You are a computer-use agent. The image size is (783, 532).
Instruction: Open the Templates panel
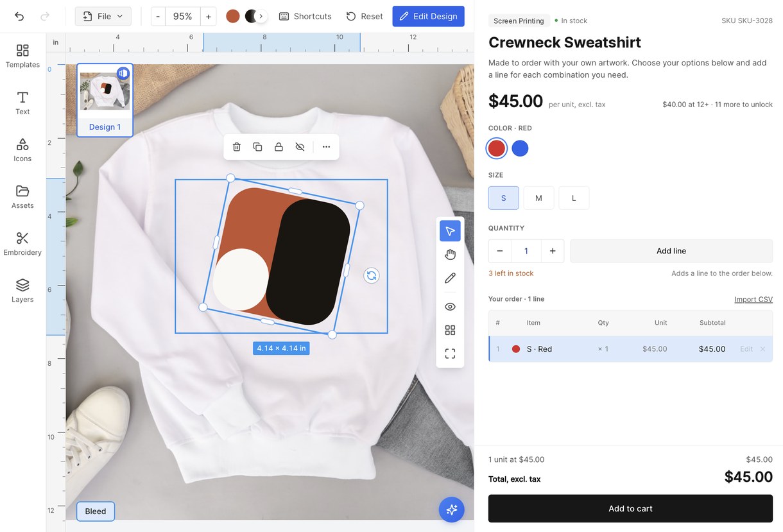22,56
